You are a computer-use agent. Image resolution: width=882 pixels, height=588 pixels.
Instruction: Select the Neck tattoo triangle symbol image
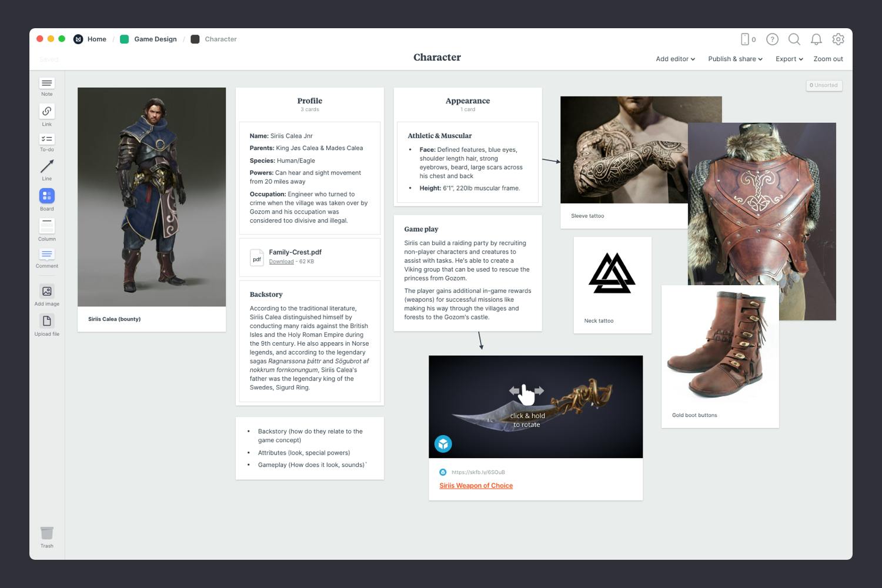tap(612, 273)
